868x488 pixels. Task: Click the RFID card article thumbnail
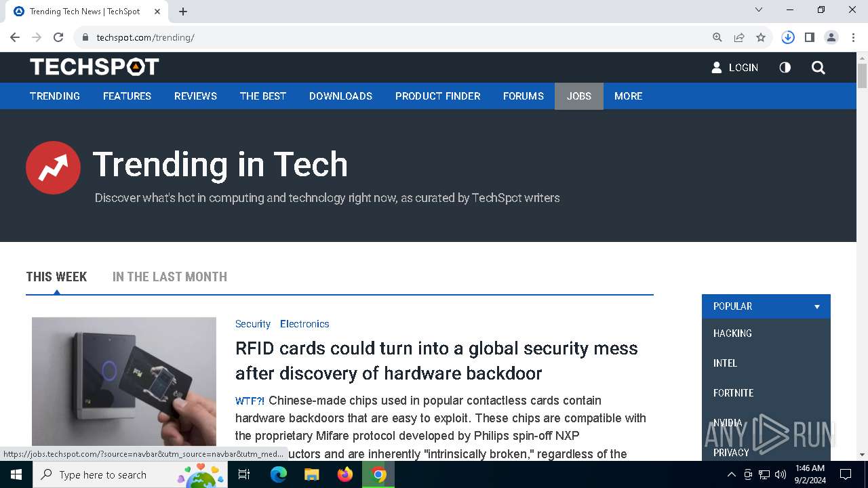pyautogui.click(x=124, y=382)
